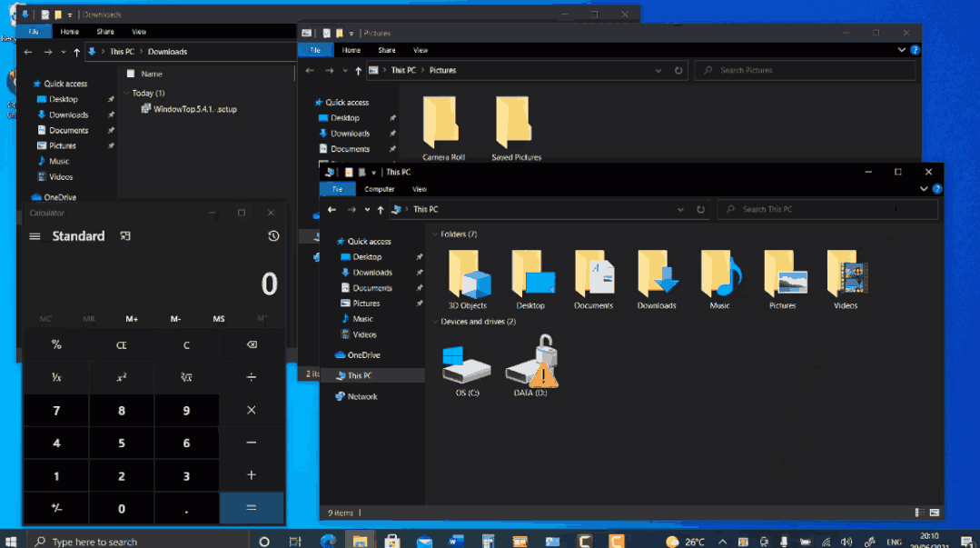Select Music folder icon in This PC
Viewport: 980px width, 548px height.
pos(720,280)
